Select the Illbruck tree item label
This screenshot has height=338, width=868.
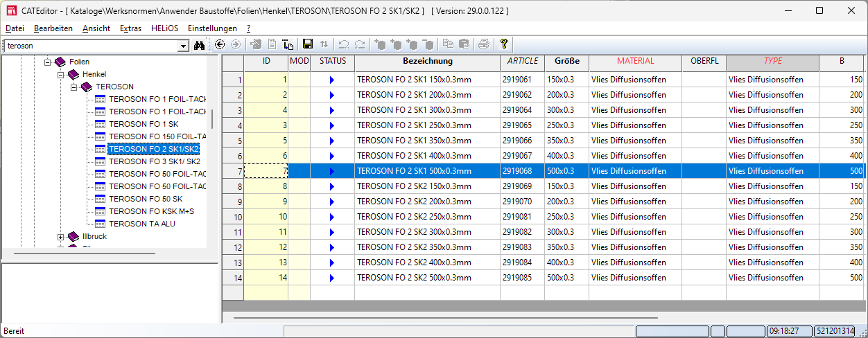94,236
